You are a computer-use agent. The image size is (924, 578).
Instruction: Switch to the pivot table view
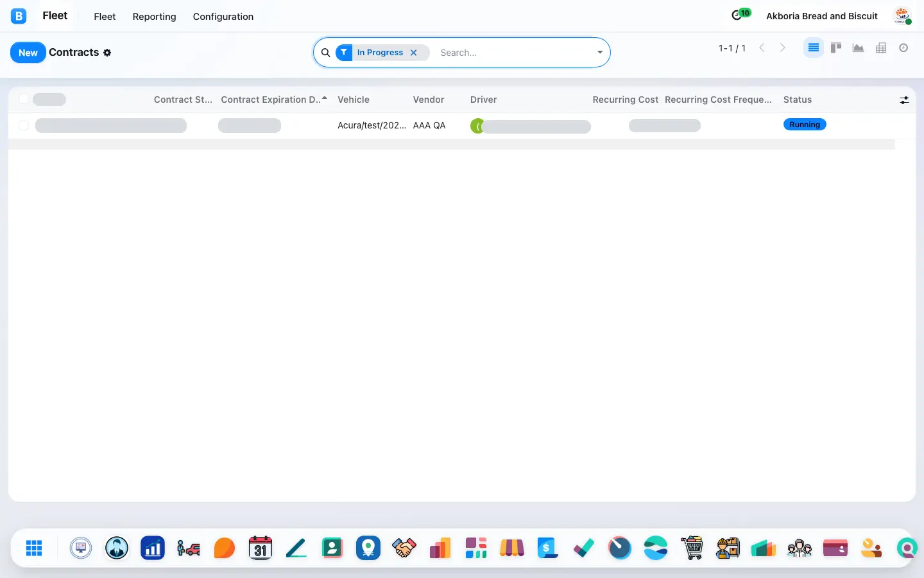[881, 48]
